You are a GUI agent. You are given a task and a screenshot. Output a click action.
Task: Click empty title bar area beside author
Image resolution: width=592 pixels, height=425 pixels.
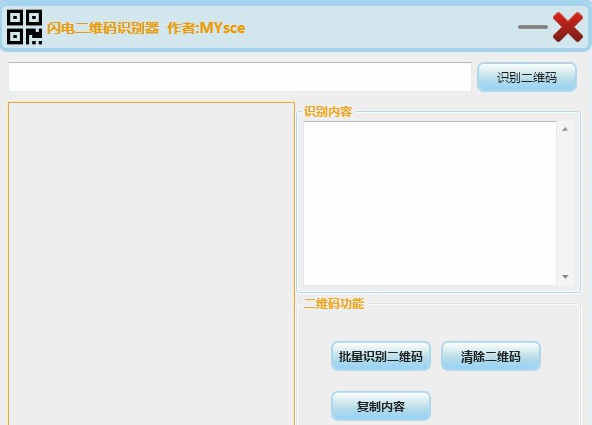378,28
